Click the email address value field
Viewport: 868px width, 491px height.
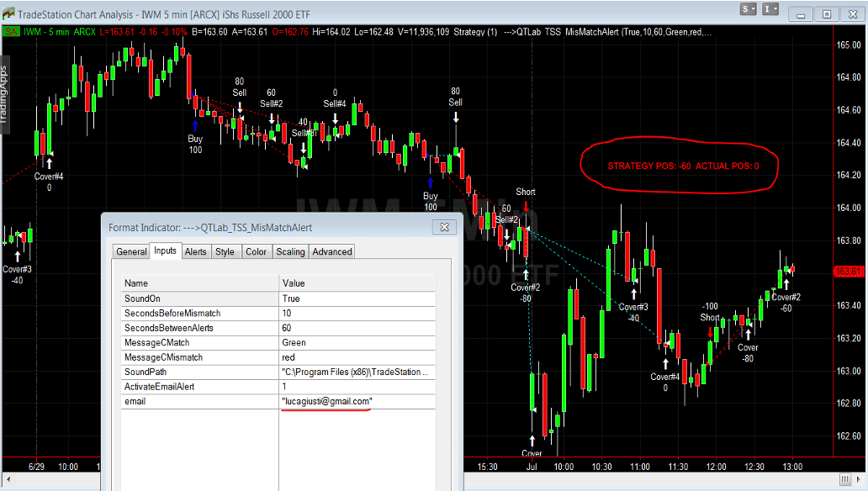pos(357,401)
